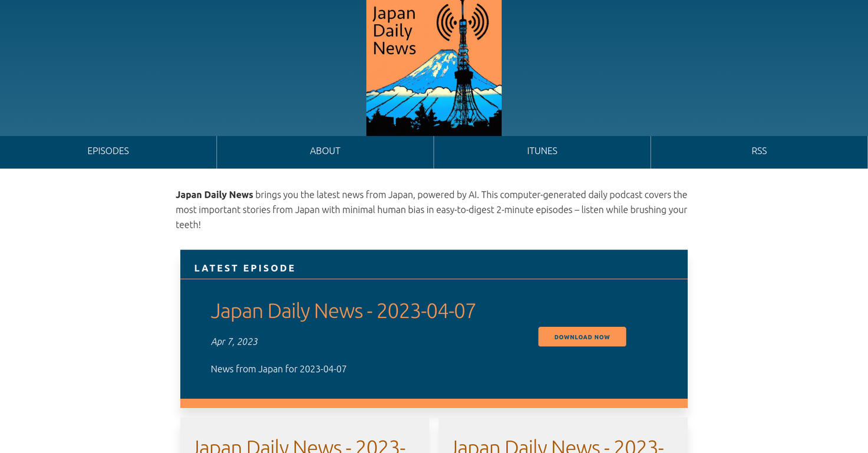
Task: Open the left lower episode card title
Action: point(299,445)
